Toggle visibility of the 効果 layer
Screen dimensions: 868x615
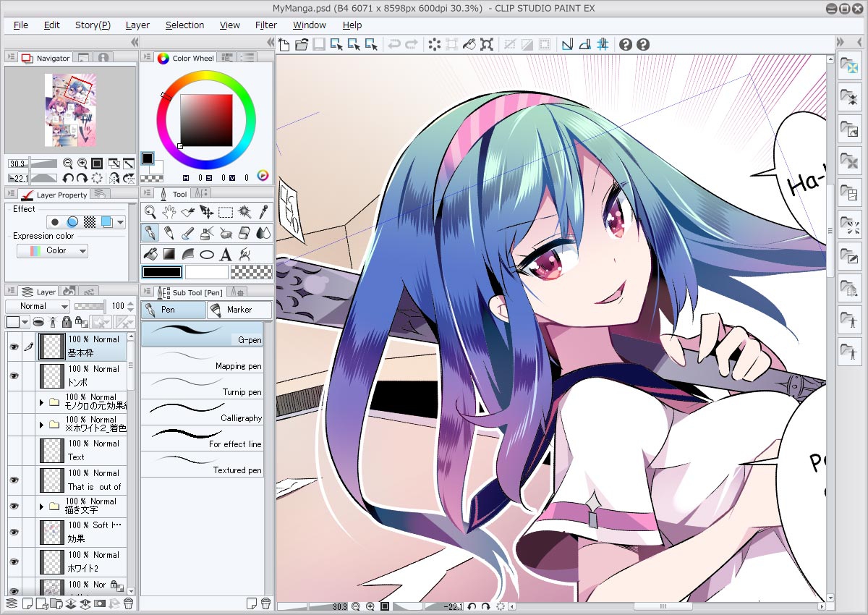(x=13, y=532)
